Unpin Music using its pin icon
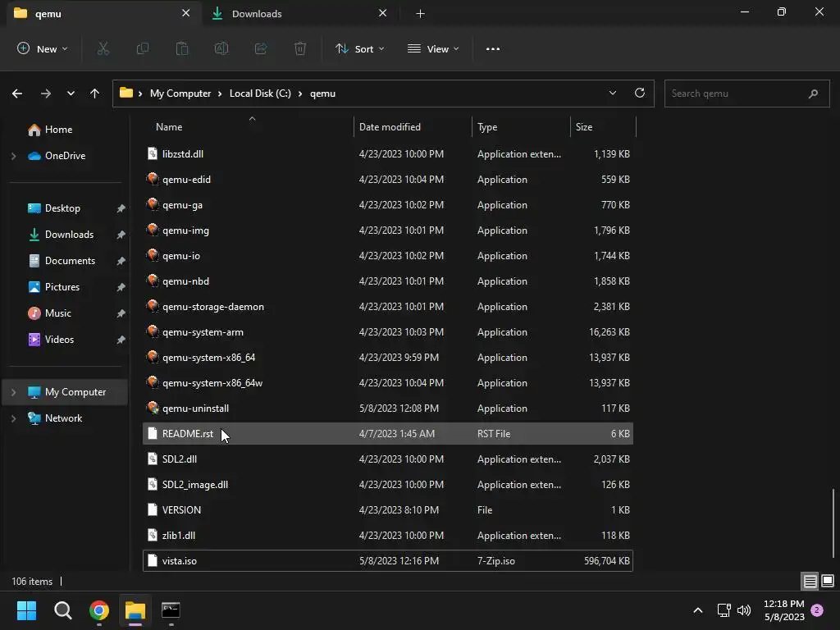This screenshot has width=840, height=630. point(121,313)
